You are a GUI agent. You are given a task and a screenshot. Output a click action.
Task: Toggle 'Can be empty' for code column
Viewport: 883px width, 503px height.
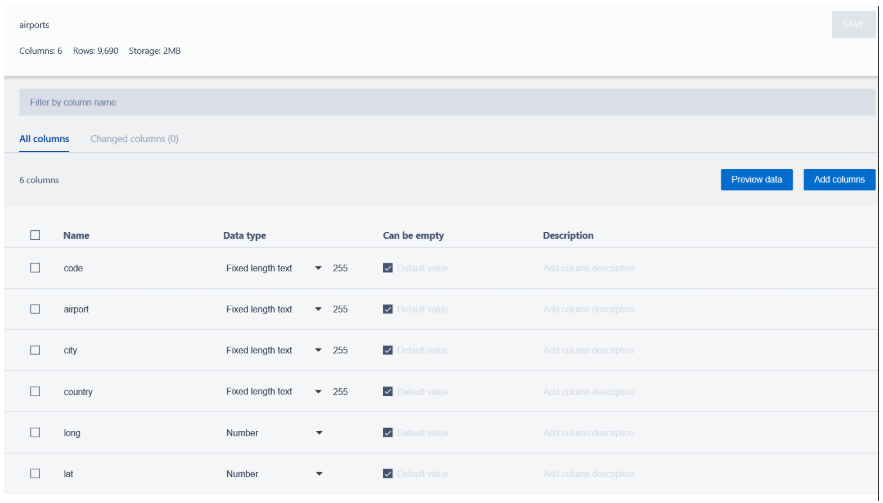point(388,268)
